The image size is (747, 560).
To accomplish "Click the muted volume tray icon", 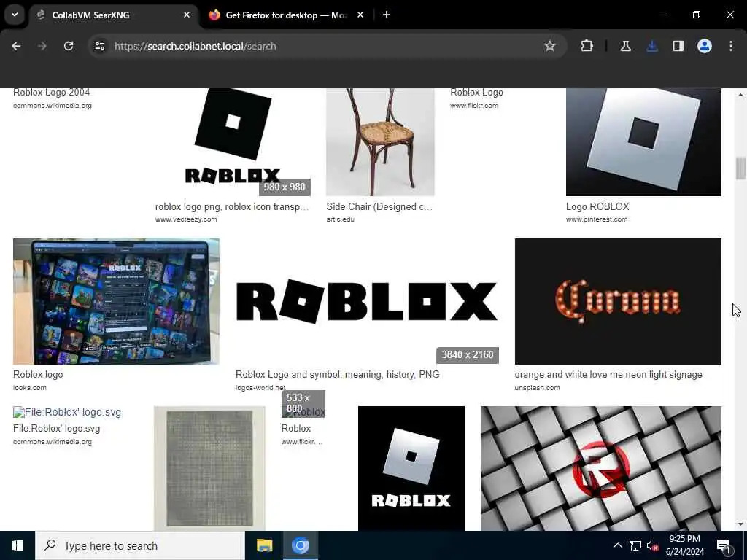I will 653,545.
